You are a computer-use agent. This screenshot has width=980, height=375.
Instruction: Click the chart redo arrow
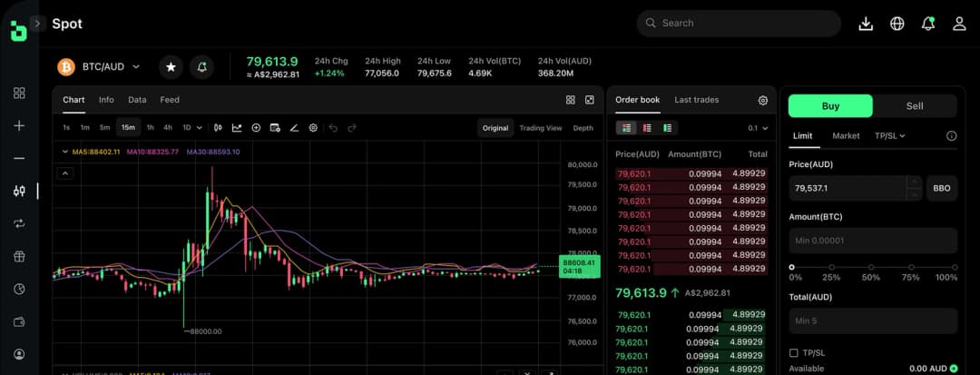coord(352,127)
